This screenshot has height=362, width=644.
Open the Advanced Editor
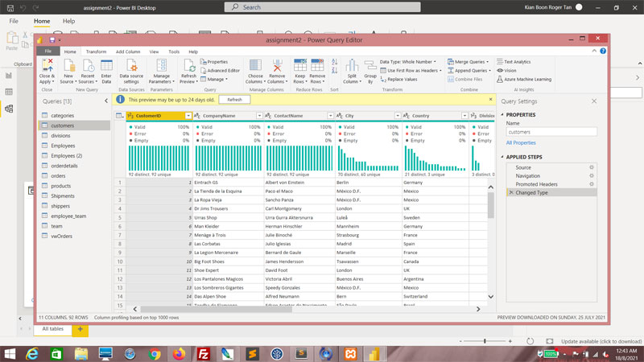[x=220, y=71]
